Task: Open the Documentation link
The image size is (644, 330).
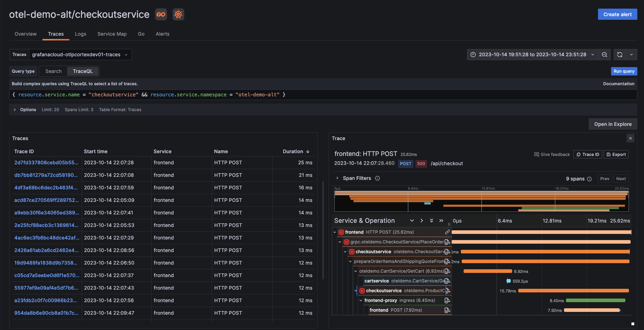Action: pyautogui.click(x=619, y=84)
